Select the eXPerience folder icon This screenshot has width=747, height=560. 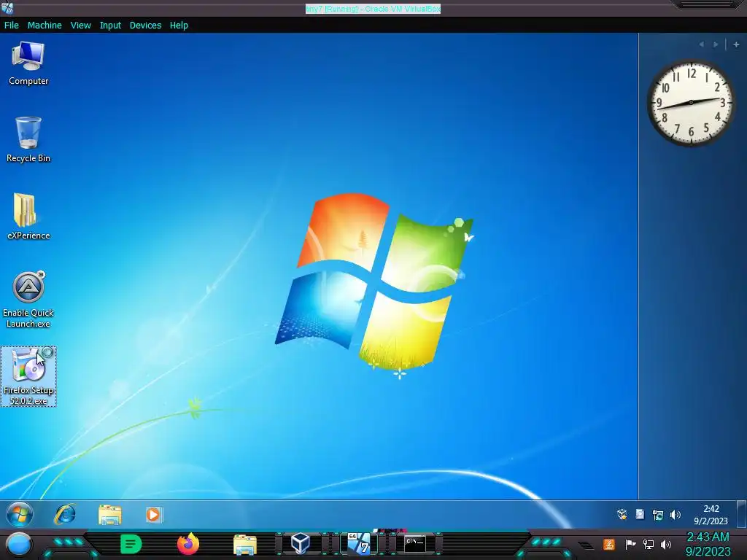pyautogui.click(x=28, y=217)
